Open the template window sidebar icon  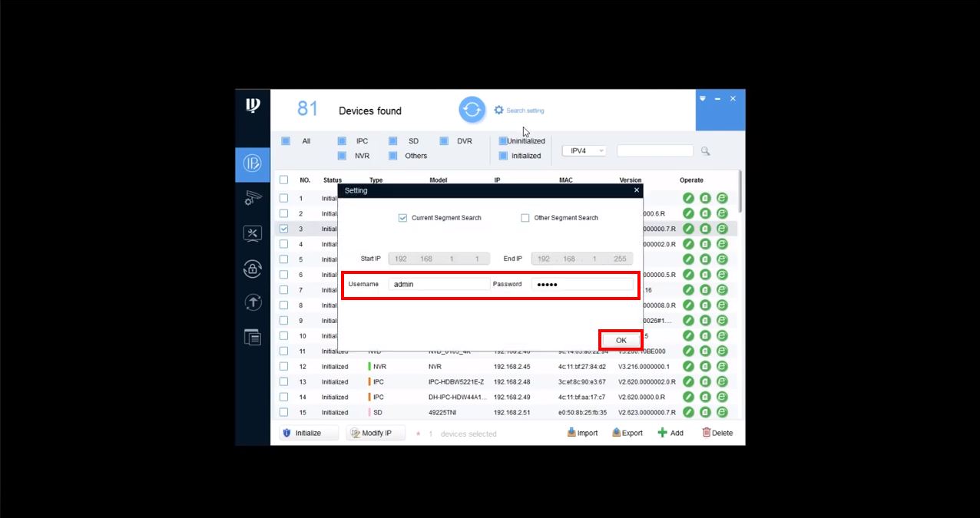[253, 336]
